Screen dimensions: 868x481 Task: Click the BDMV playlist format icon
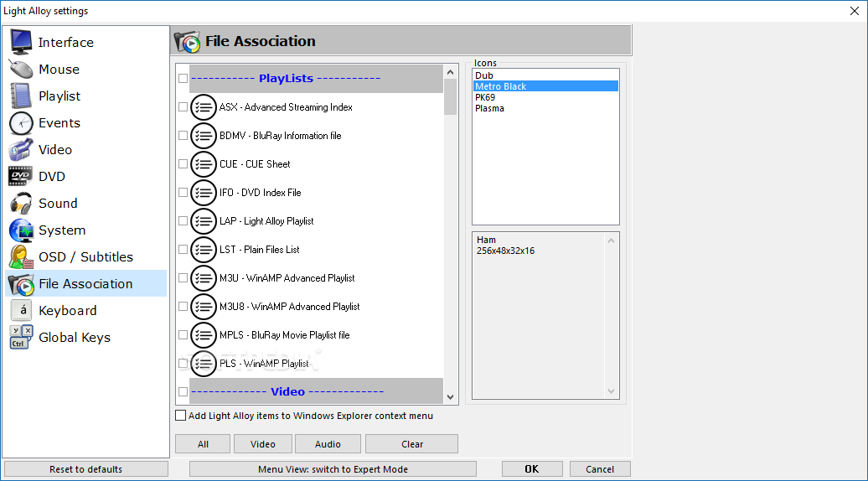coord(203,136)
